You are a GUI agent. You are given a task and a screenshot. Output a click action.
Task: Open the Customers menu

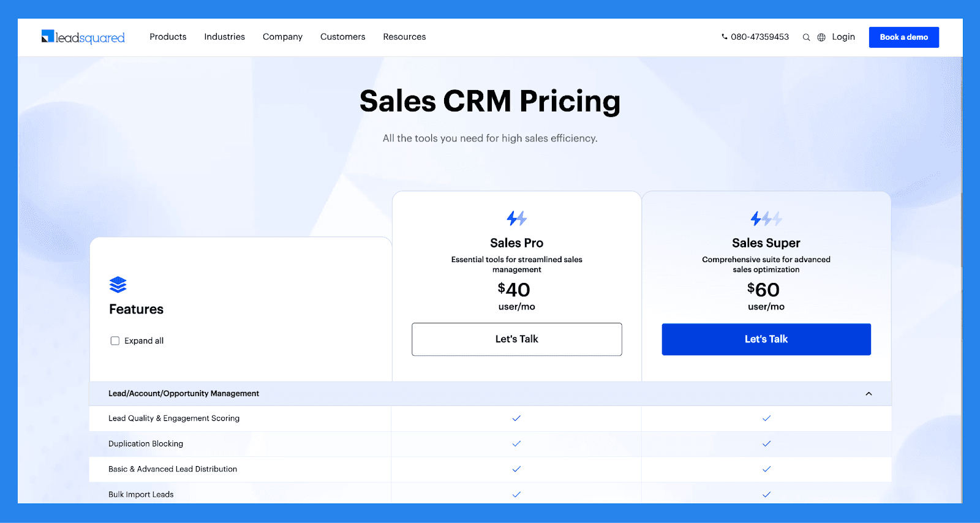point(342,37)
